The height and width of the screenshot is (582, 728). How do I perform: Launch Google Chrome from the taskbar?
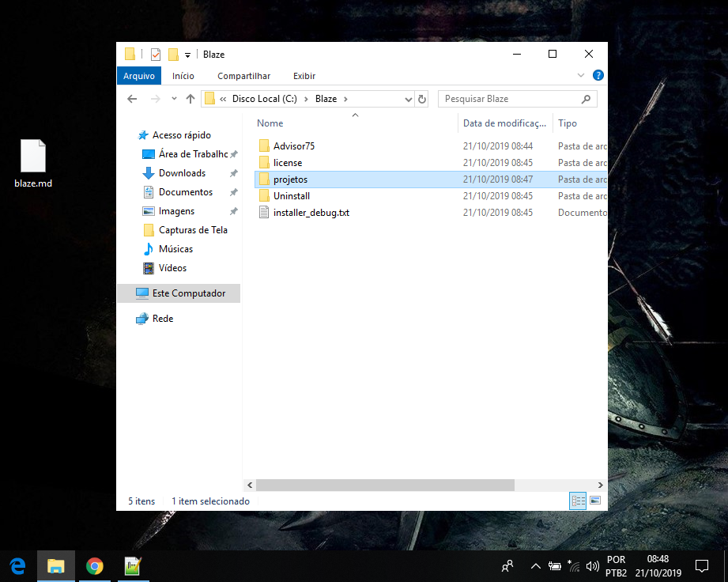[x=94, y=565]
